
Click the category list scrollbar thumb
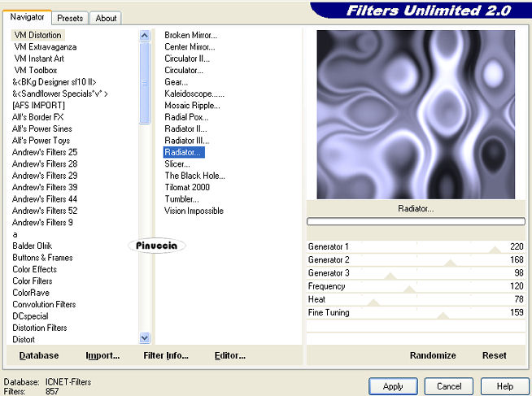pos(145,82)
